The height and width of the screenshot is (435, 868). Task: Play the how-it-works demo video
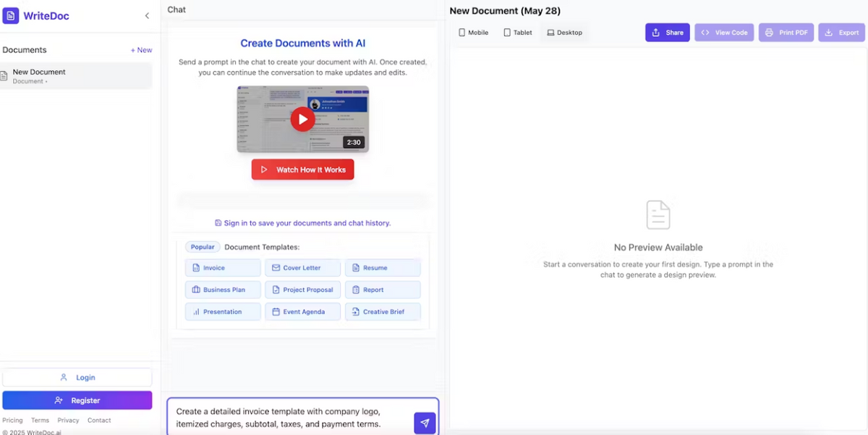pos(302,119)
